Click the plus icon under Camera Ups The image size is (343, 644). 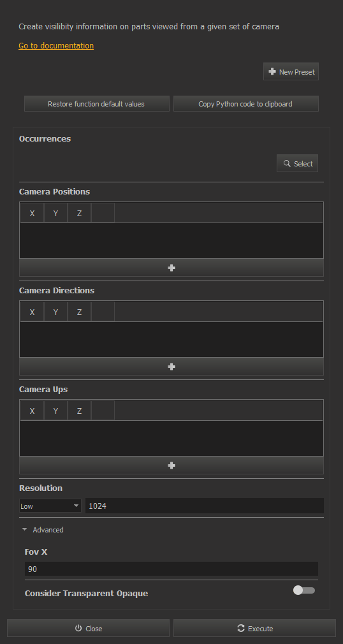pyautogui.click(x=171, y=465)
